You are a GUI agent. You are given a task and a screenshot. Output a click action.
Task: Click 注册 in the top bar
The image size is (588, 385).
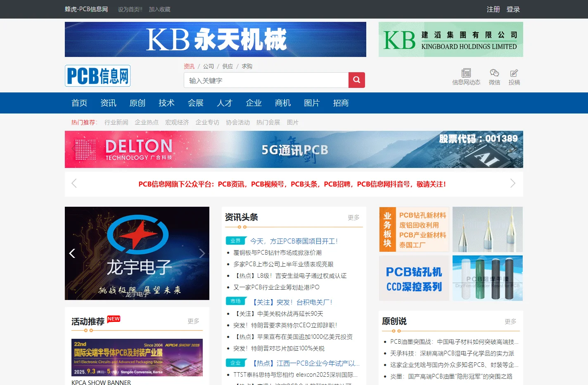(x=493, y=9)
